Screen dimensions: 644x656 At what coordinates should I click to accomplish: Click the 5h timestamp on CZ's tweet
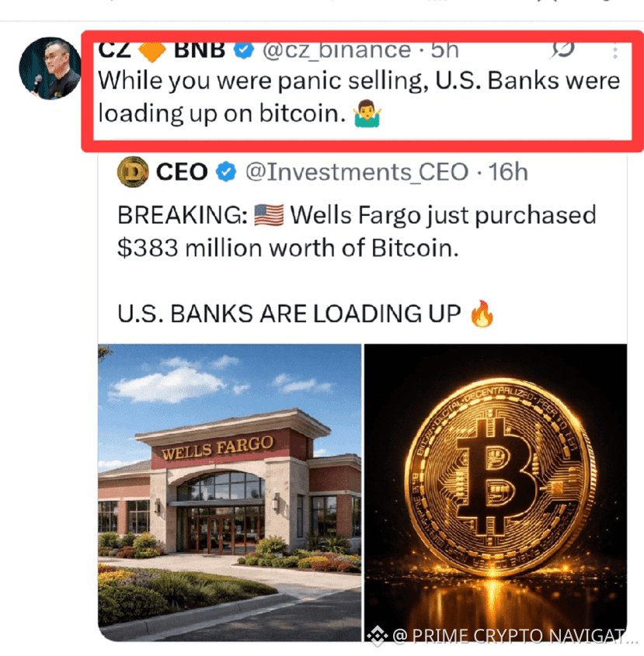tap(444, 50)
